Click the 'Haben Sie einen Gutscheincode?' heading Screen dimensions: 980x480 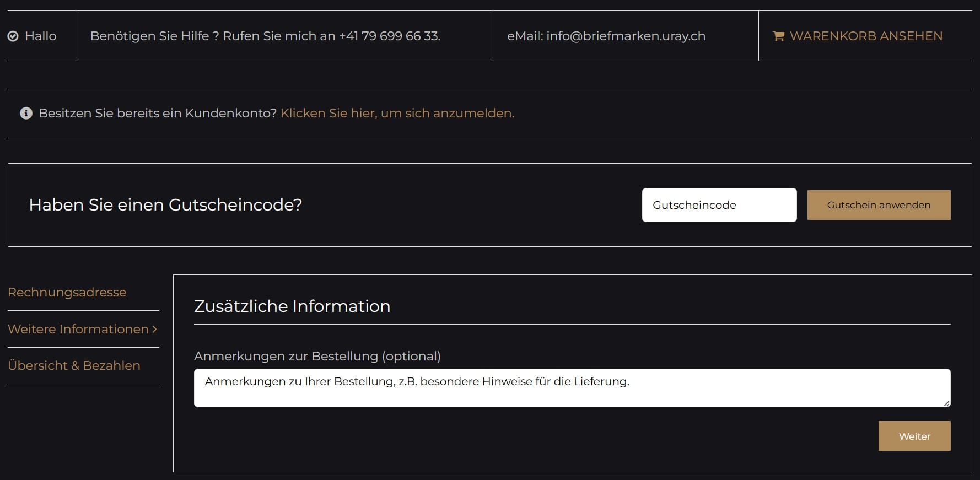(x=165, y=205)
